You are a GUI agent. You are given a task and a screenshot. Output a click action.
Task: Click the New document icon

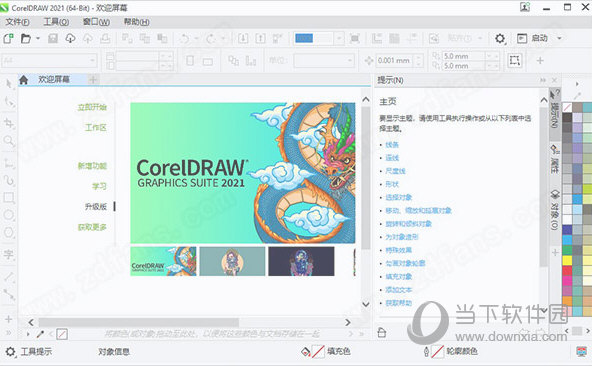[x=8, y=39]
